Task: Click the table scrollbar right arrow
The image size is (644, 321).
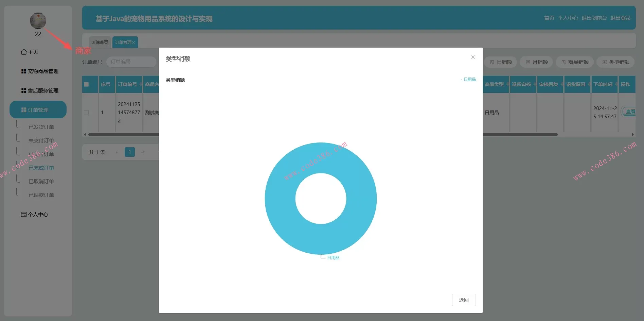Action: pyautogui.click(x=633, y=134)
